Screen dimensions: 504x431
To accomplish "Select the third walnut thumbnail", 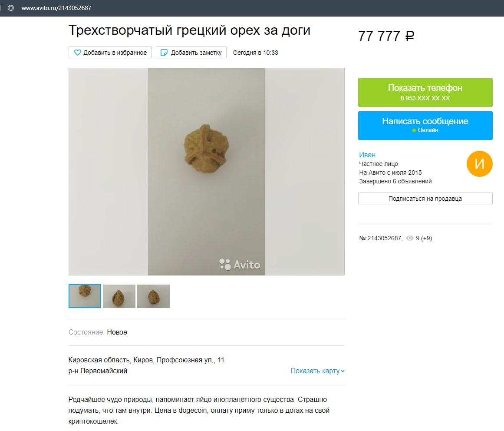I will point(153,296).
